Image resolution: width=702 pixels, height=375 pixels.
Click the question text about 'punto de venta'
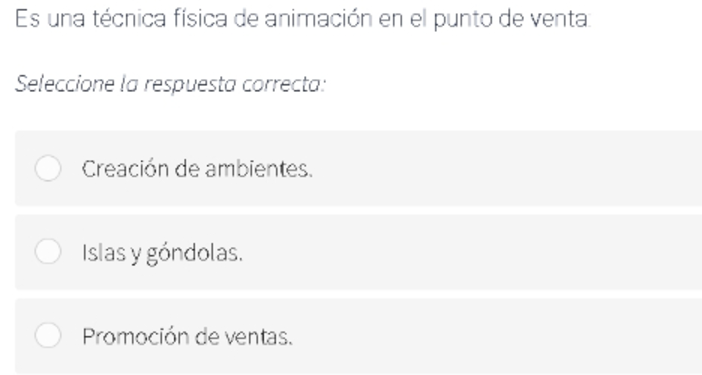(x=303, y=19)
